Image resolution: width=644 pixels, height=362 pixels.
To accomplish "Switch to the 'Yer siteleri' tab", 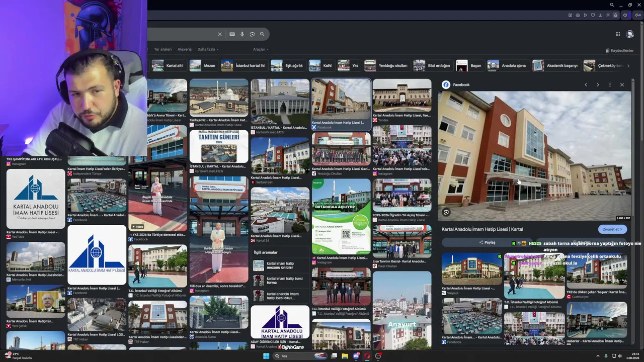I will 163,49.
